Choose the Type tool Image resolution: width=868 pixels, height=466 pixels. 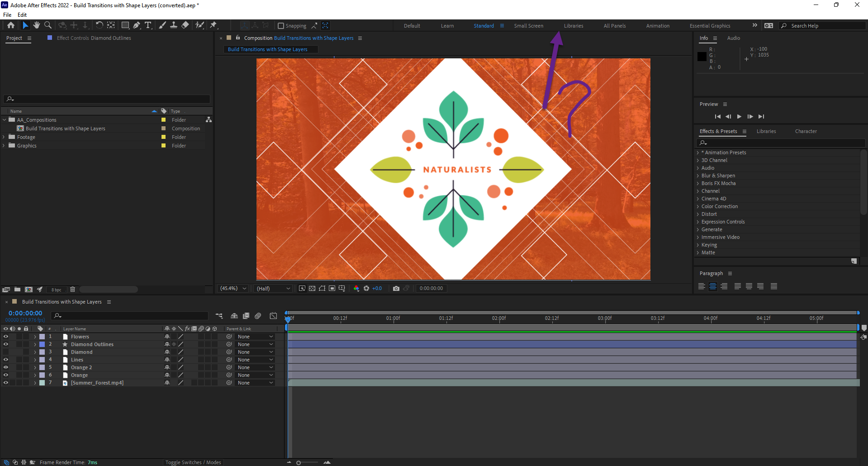coord(148,25)
